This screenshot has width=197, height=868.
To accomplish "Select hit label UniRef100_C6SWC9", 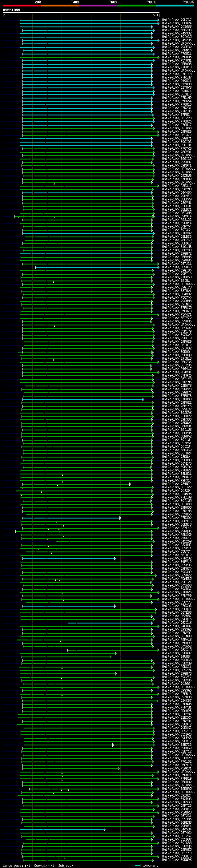I will point(177,267).
